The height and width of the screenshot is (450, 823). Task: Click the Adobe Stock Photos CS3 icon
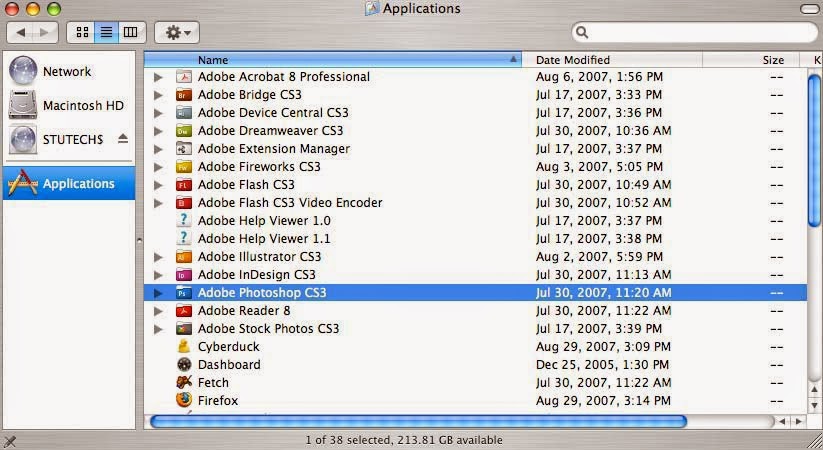coord(184,329)
